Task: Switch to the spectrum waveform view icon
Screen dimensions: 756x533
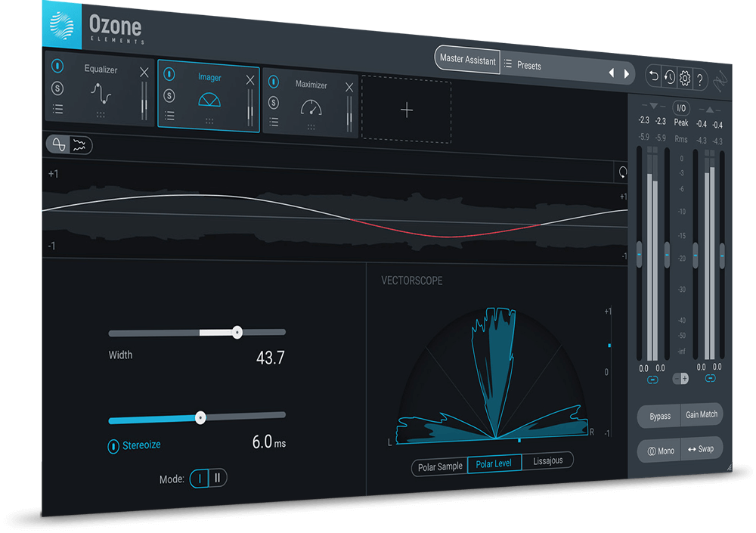Action: (78, 144)
